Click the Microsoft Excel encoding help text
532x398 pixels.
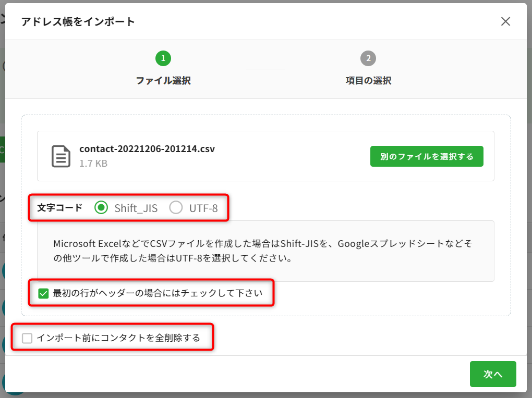266,251
